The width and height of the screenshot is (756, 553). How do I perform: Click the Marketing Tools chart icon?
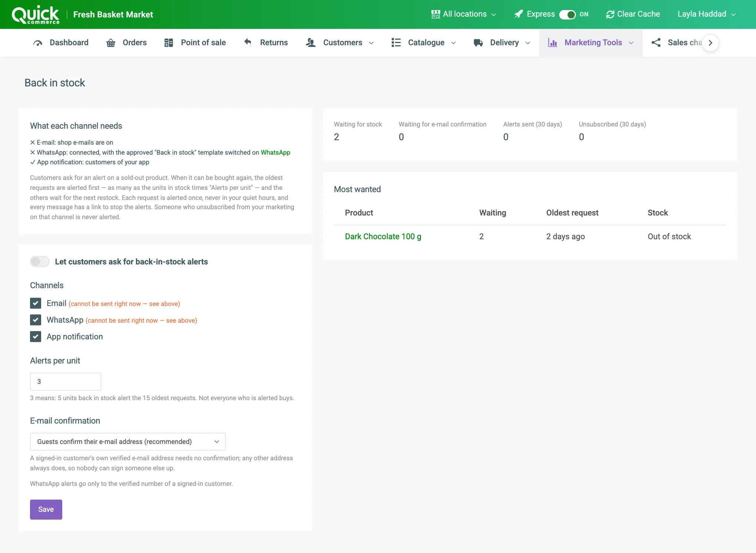point(553,43)
